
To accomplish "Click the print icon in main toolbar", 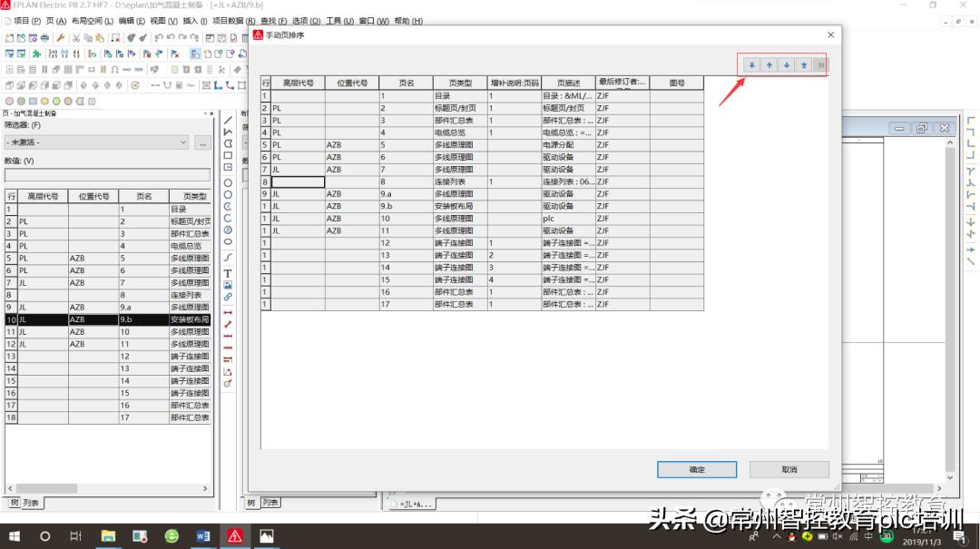I will pyautogui.click(x=44, y=38).
